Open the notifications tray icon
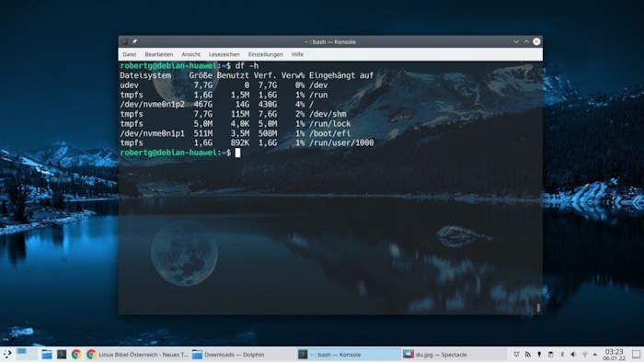Screen dimensions: 644x362 pos(516,355)
